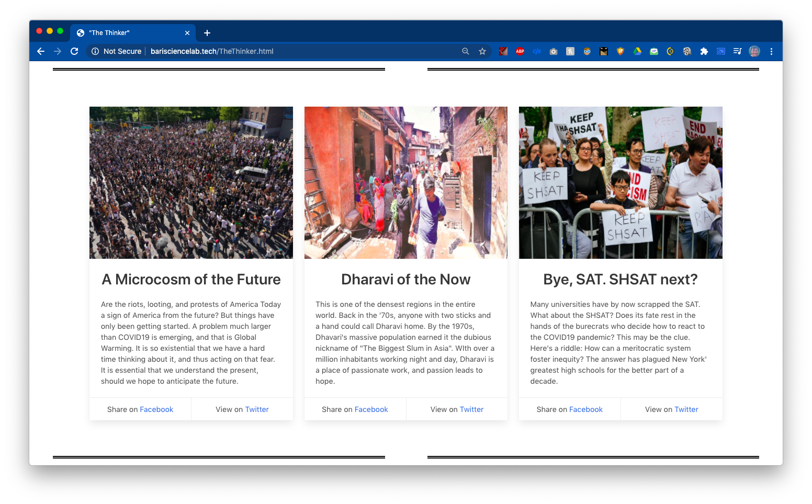Reload the current page
The height and width of the screenshot is (504, 812).
click(74, 51)
